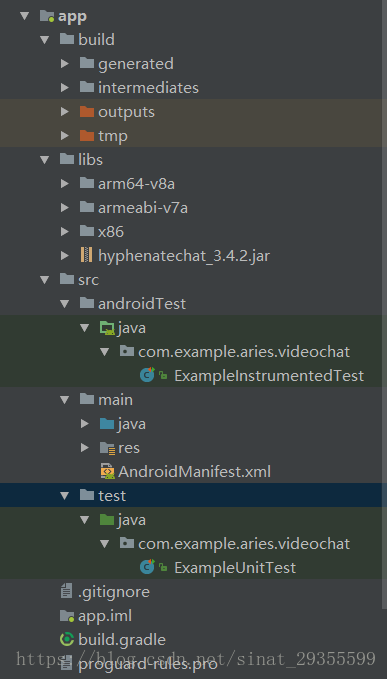
Task: Click the build folder icon
Action: 66,39
